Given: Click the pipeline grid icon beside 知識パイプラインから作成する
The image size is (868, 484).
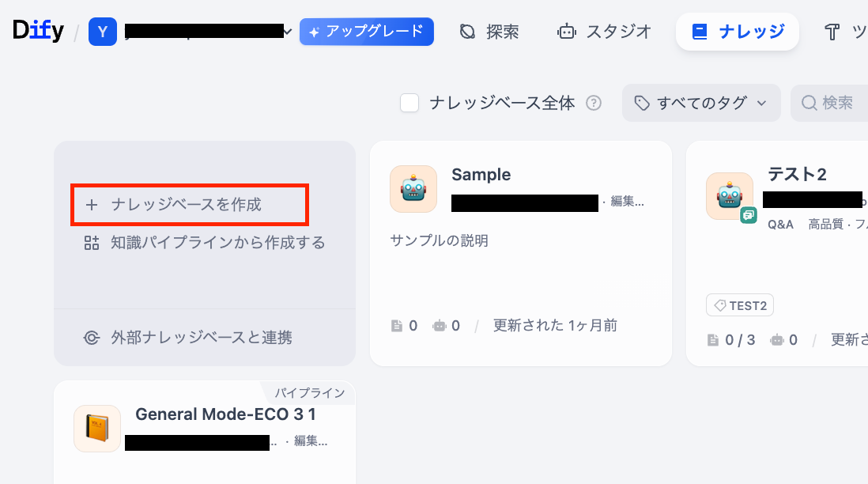Looking at the screenshot, I should (92, 243).
